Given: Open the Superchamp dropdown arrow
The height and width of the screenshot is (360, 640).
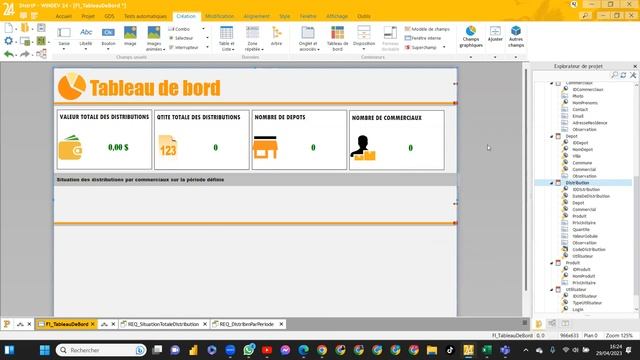Looking at the screenshot, I should click(444, 47).
